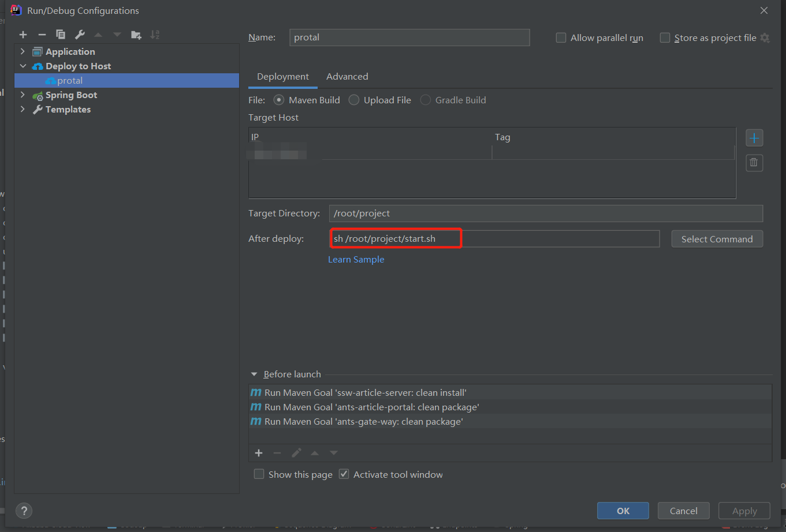Viewport: 786px width, 532px height.
Task: Sort configurations alphabetically
Action: (155, 35)
